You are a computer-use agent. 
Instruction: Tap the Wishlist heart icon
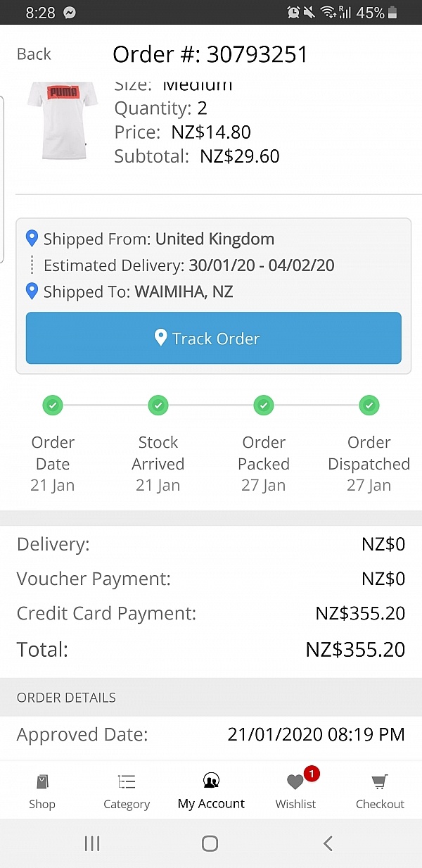[295, 783]
